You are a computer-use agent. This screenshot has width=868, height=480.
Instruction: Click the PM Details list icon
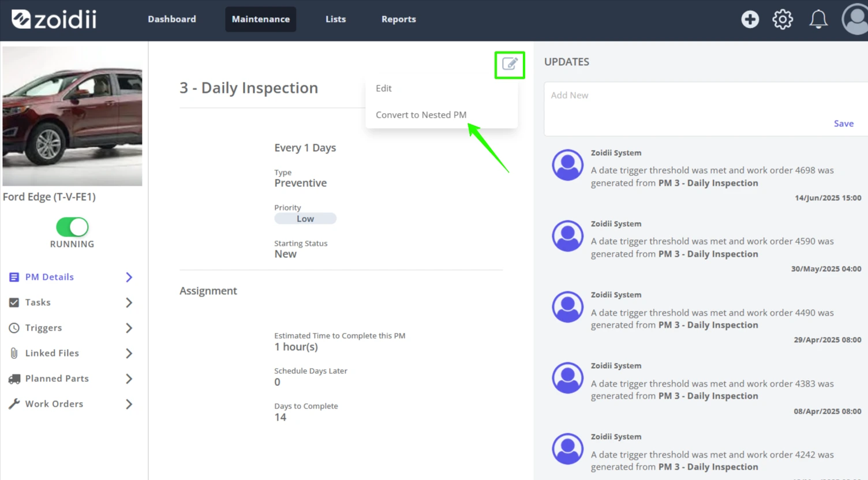[14, 277]
